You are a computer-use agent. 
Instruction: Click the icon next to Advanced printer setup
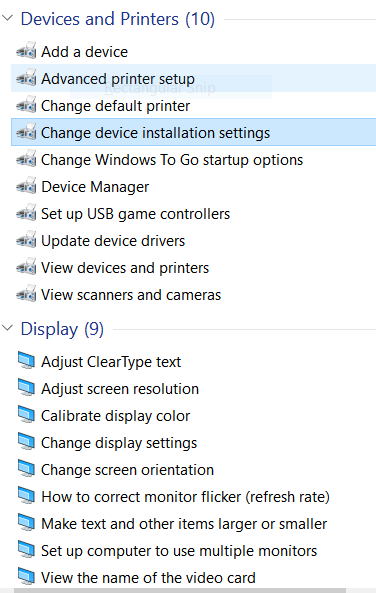pos(26,78)
